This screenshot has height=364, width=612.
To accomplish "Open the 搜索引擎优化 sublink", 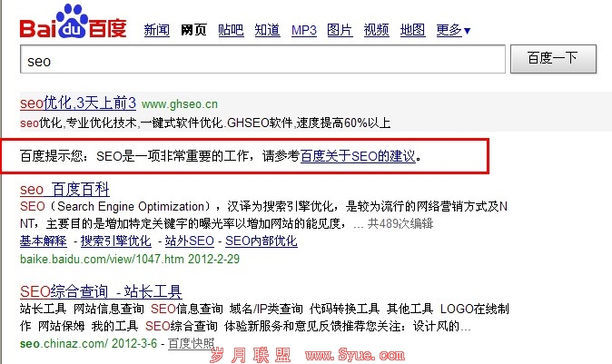I will click(115, 241).
